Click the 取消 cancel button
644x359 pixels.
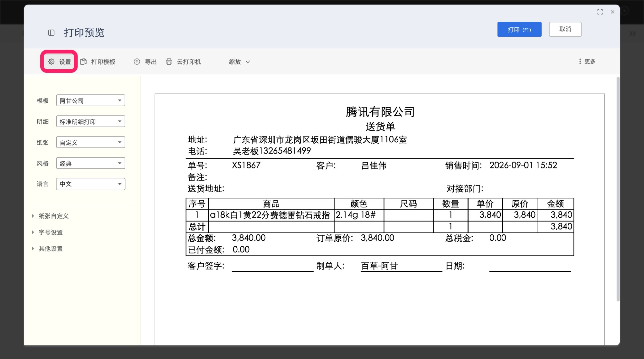(x=565, y=29)
